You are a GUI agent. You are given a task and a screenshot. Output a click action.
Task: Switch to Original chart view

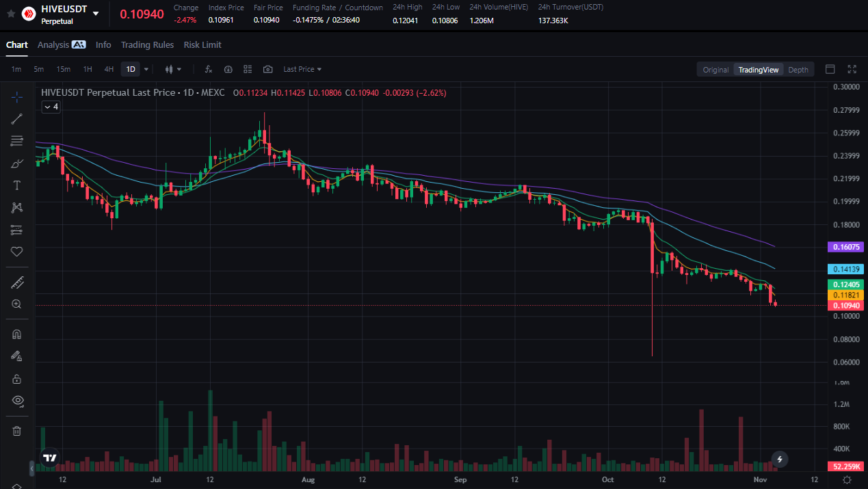coord(716,69)
